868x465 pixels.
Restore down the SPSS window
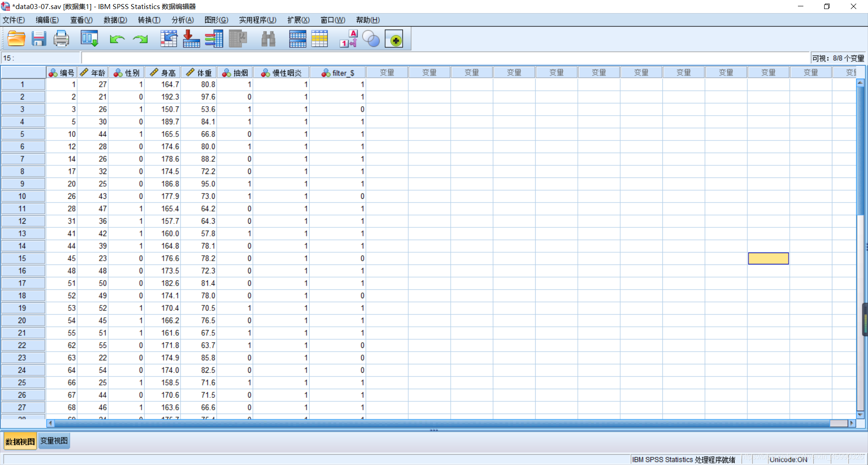tap(827, 6)
